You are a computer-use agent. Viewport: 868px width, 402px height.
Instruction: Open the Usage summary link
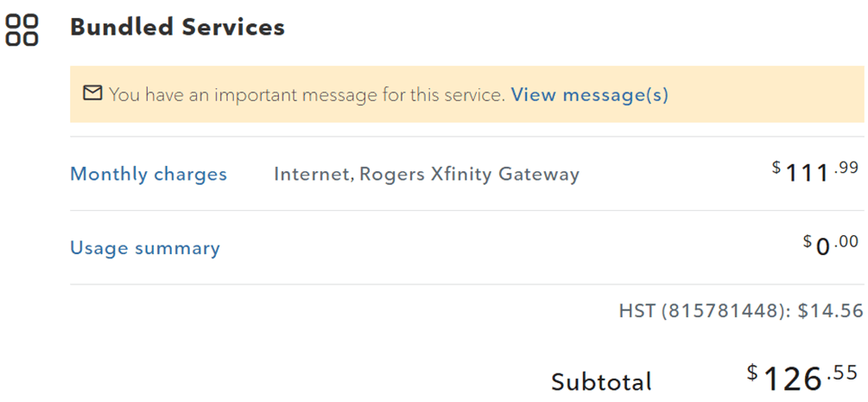coord(145,248)
